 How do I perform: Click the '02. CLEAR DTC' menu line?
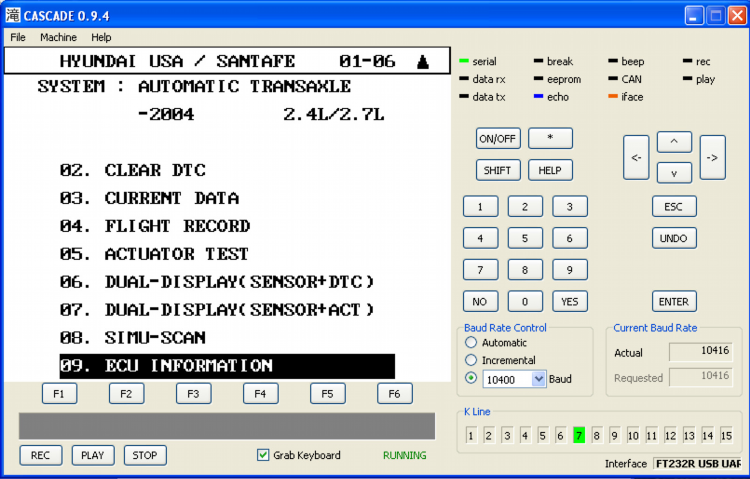(x=133, y=170)
